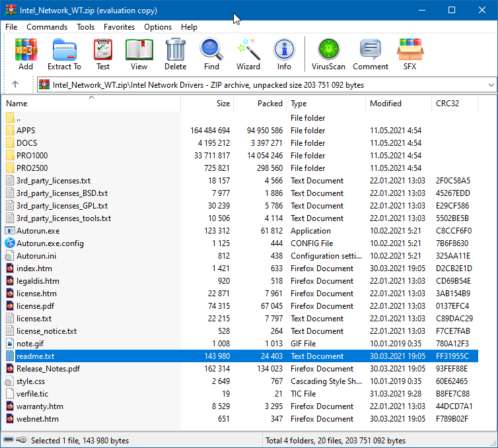Click the note.gif image file icon
This screenshot has width=498, height=448.
point(10,343)
